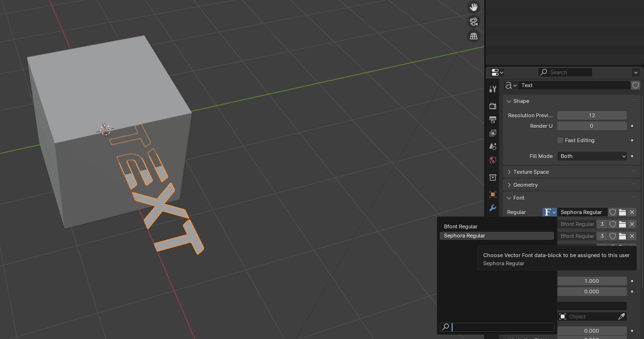Open the Fill Mode dropdown
Image resolution: width=644 pixels, height=339 pixels.
pyautogui.click(x=592, y=156)
